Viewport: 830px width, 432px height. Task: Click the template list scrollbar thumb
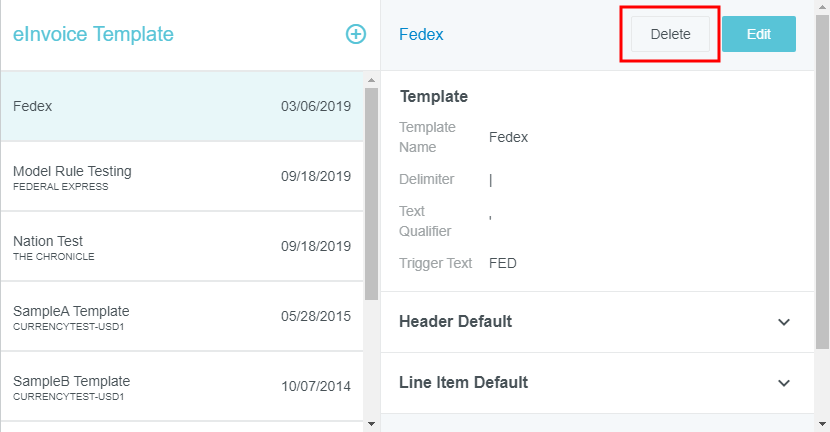click(x=371, y=190)
